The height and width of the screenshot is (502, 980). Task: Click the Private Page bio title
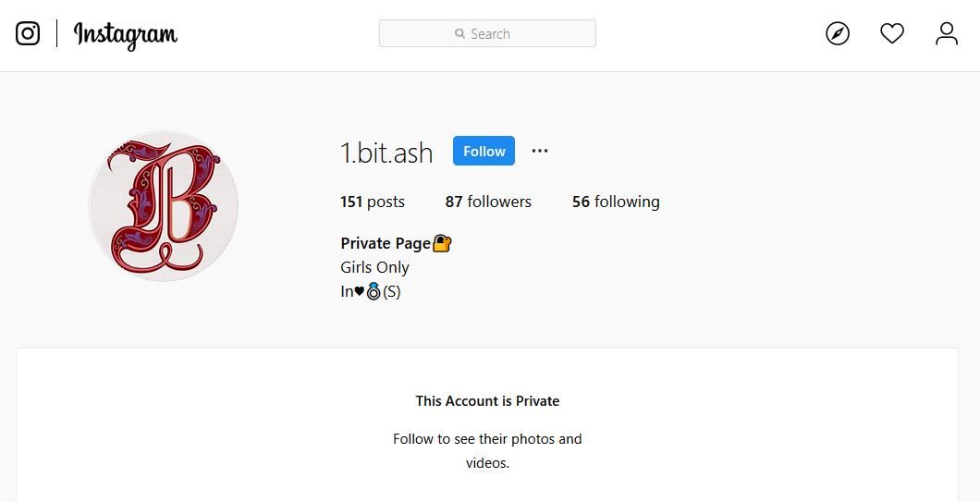point(386,243)
